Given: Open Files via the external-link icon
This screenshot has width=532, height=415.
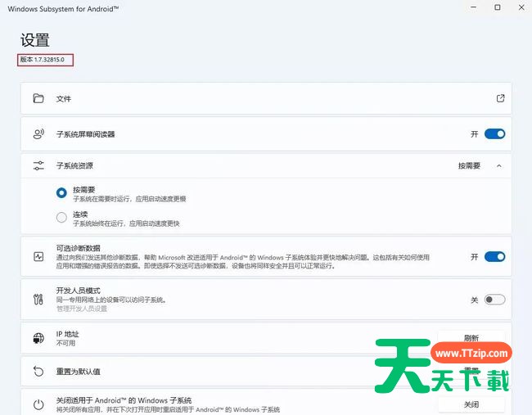Looking at the screenshot, I should coord(500,98).
